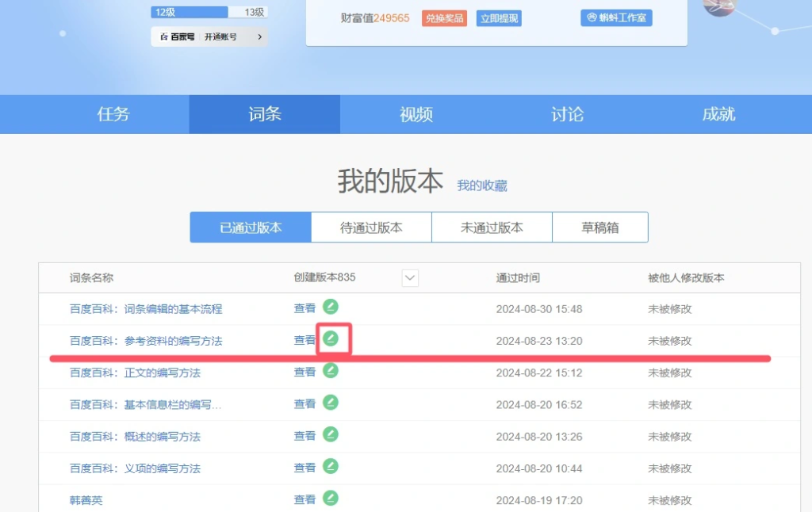This screenshot has height=512, width=812.
Task: Click 查看 for 词条编辑的基本流程
Action: pyautogui.click(x=304, y=308)
